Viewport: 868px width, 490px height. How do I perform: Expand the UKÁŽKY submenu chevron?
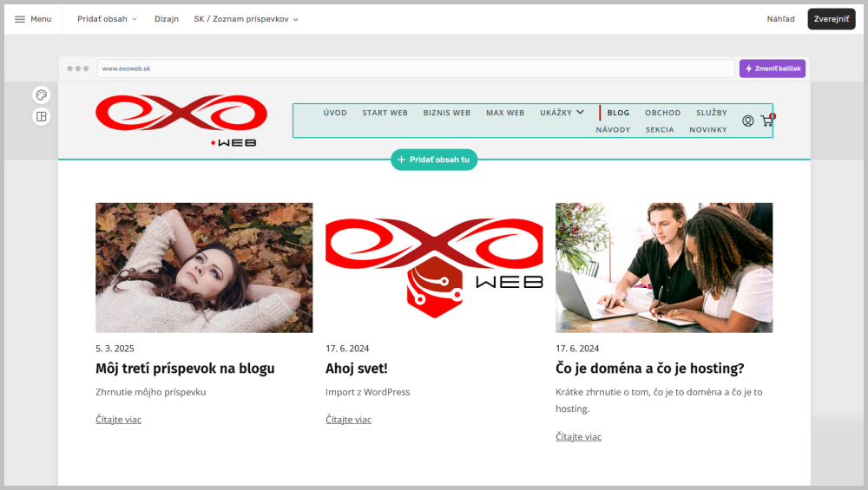pyautogui.click(x=580, y=112)
